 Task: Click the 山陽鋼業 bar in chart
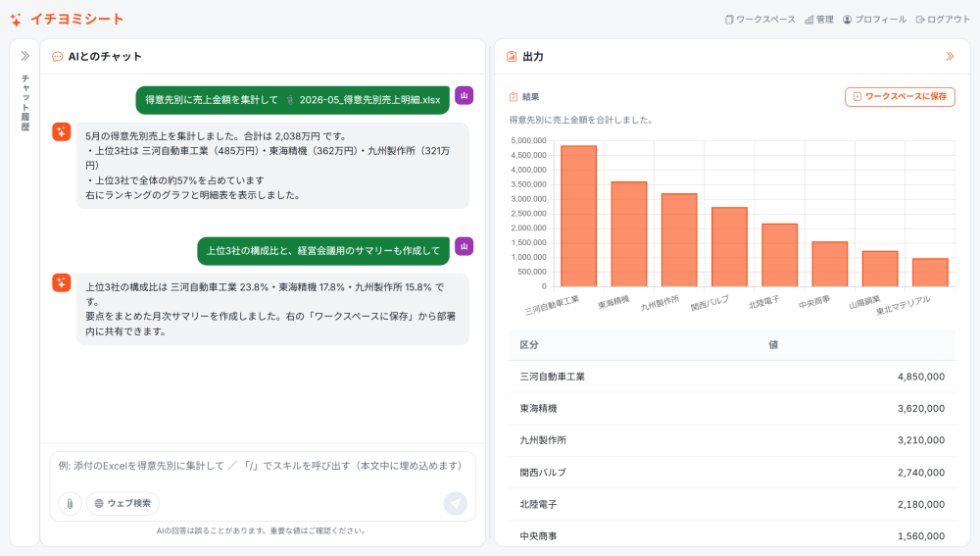coord(880,269)
